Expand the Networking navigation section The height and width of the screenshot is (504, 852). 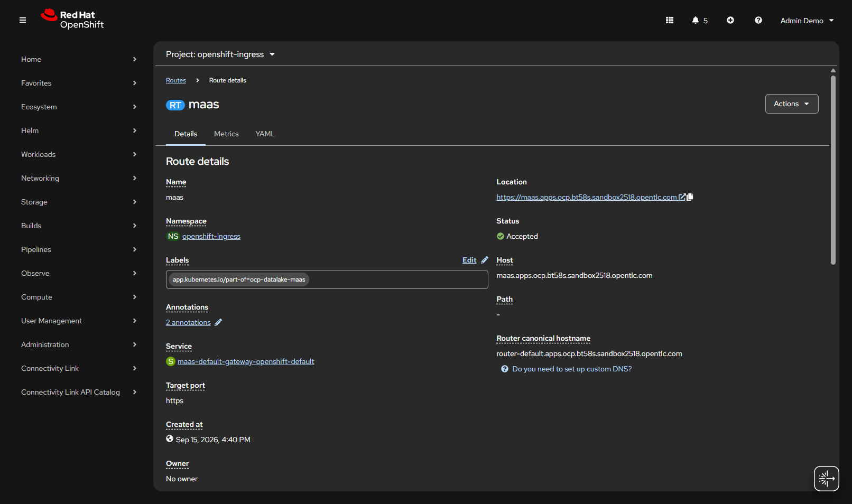tap(79, 178)
